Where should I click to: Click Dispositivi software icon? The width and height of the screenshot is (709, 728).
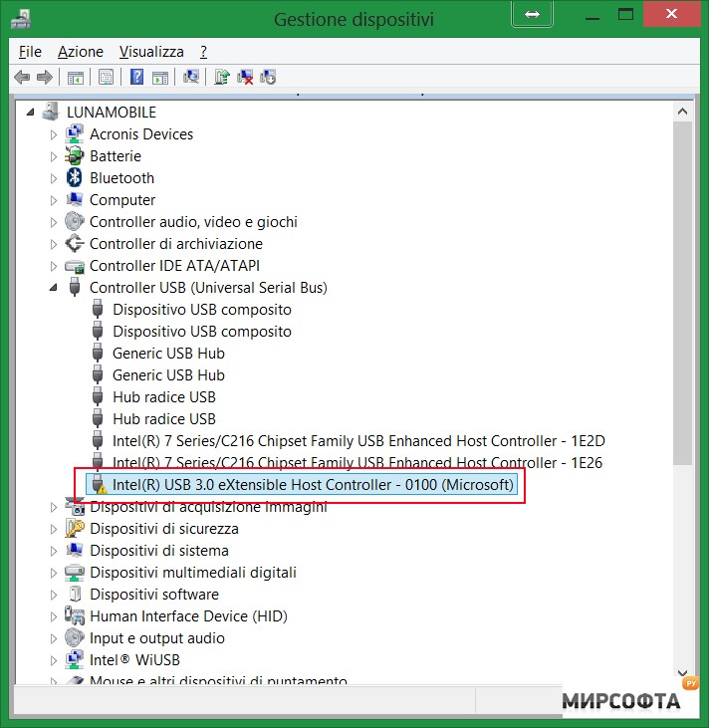(x=75, y=595)
